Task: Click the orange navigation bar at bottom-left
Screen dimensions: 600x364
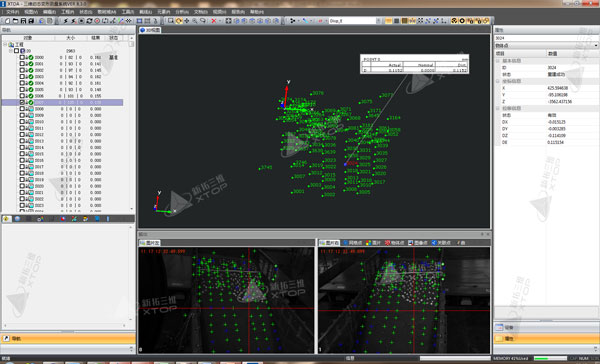Action: coord(68,338)
